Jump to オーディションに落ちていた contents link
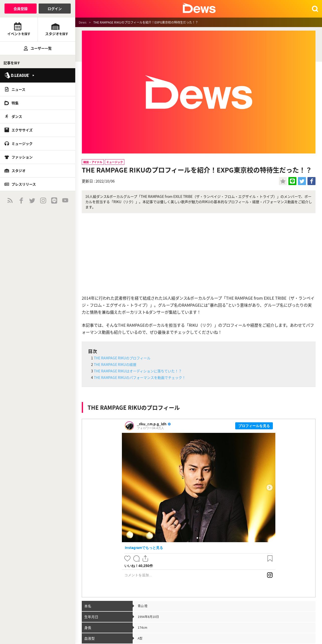Viewport: 322px width, 644px height. [x=137, y=371]
